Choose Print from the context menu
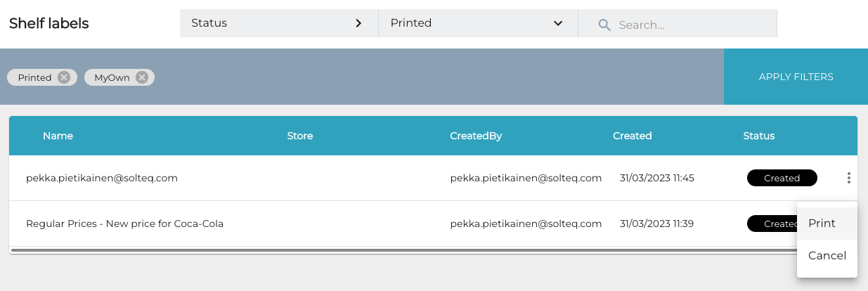The width and height of the screenshot is (868, 291). 822,223
